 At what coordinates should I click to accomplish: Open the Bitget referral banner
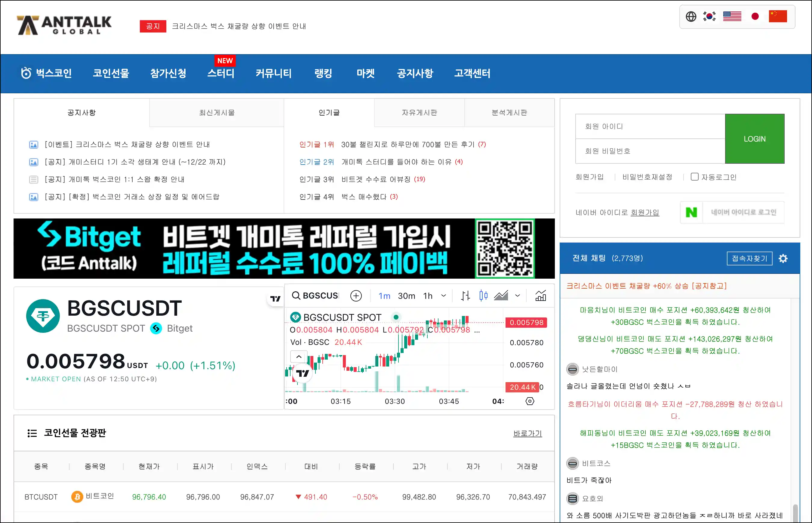click(x=284, y=249)
